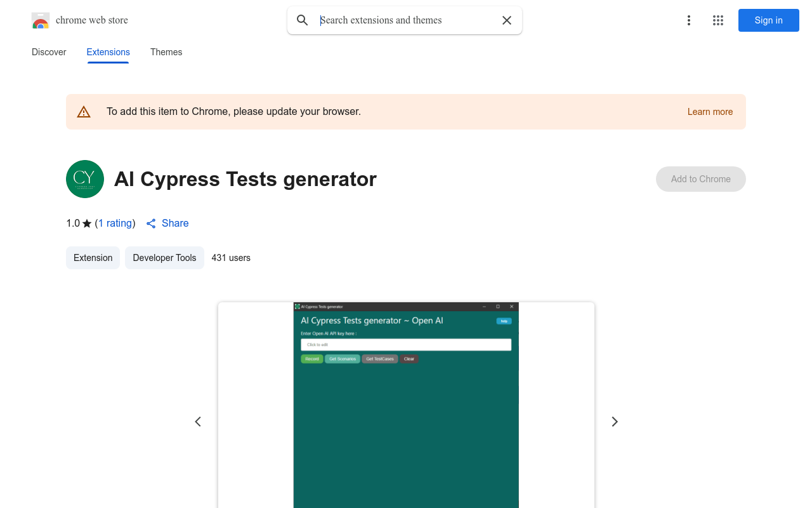Clear the search box with X icon
This screenshot has width=812, height=508.
click(507, 20)
